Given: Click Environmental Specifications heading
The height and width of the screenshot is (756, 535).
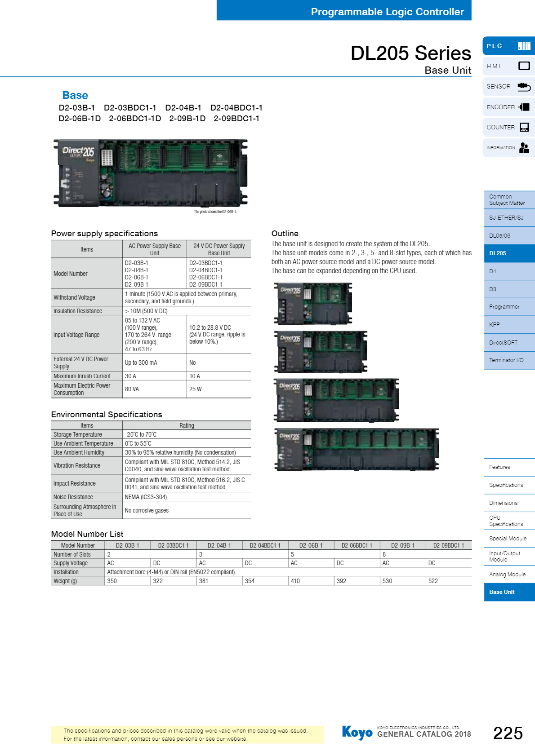Looking at the screenshot, I should [x=107, y=415].
